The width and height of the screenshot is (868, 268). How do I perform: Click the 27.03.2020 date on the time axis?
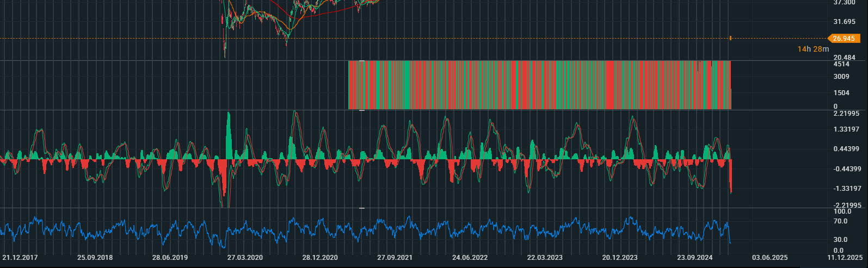pos(245,258)
